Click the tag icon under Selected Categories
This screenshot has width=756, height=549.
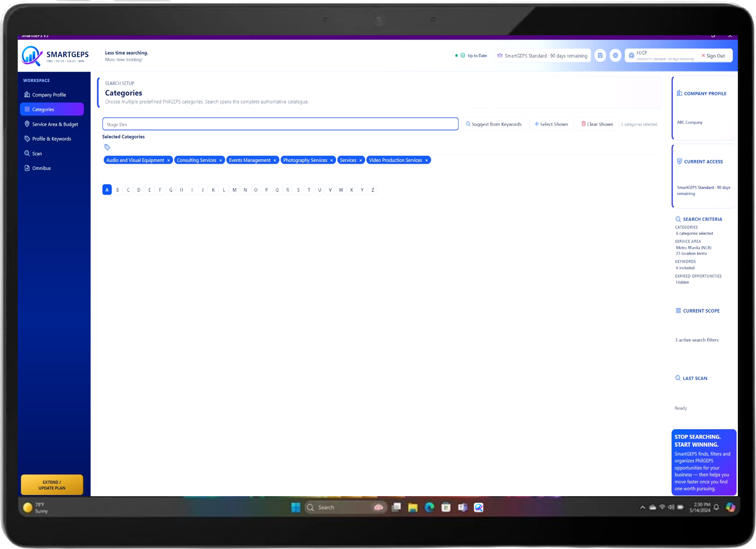tap(107, 147)
